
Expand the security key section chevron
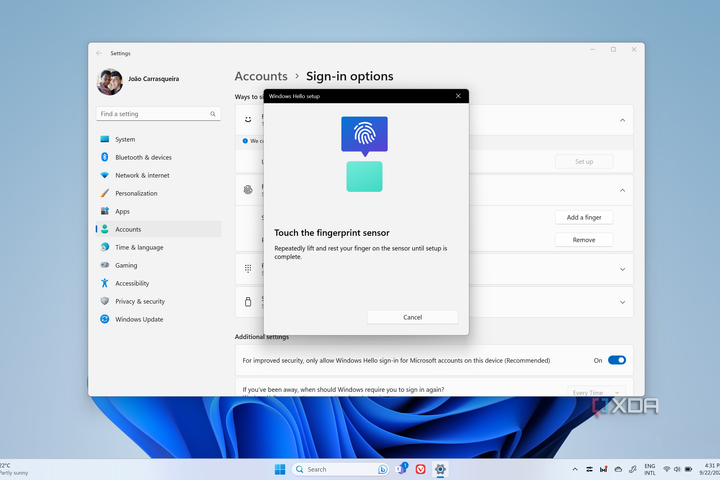point(622,302)
